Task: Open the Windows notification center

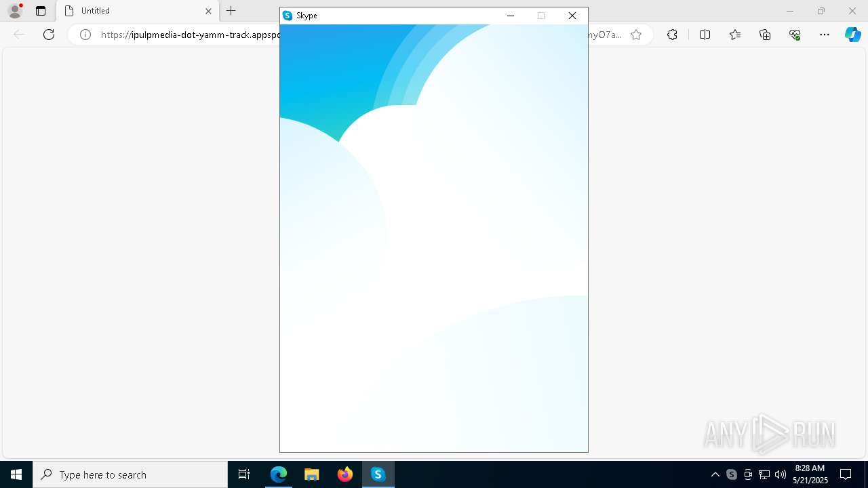Action: [x=846, y=474]
